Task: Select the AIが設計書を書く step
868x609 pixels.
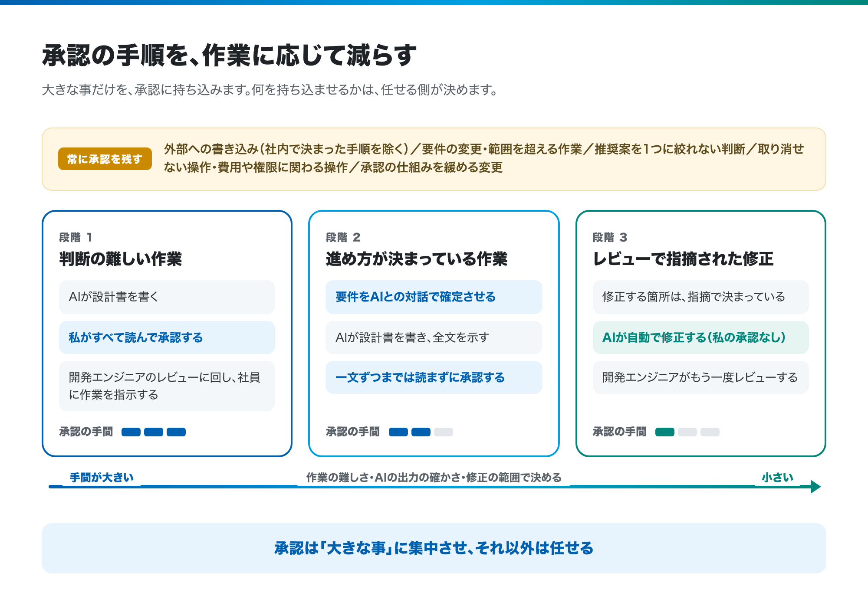Action: tap(167, 297)
